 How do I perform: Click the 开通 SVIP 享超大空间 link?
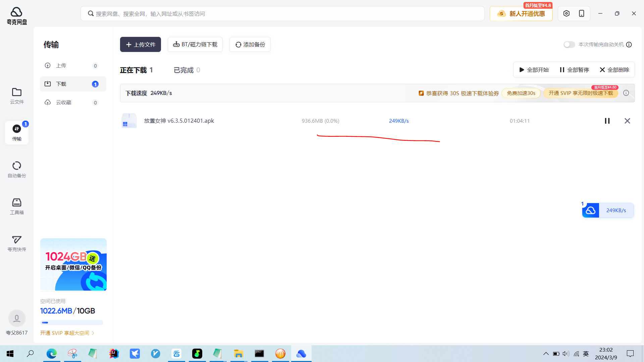(x=67, y=333)
